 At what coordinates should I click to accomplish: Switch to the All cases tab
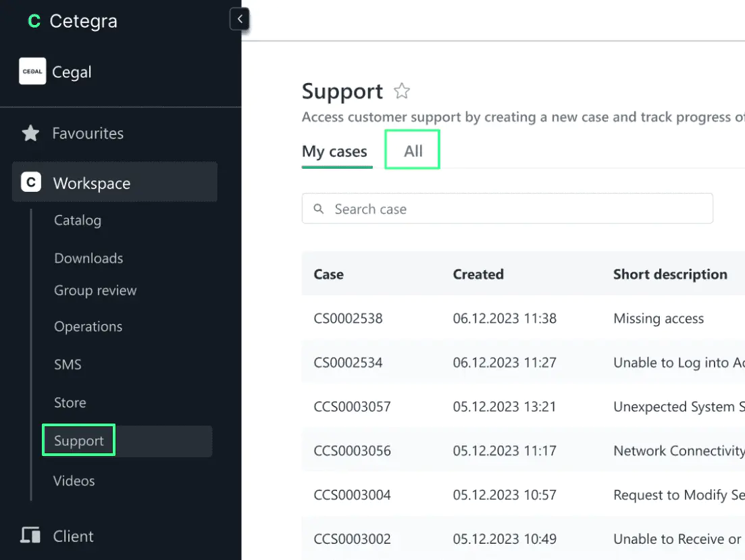pos(413,151)
